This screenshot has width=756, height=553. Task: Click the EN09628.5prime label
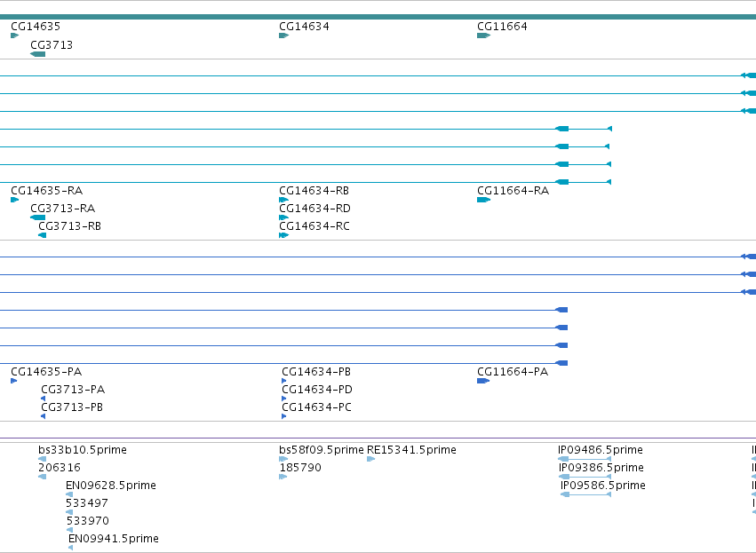111,486
